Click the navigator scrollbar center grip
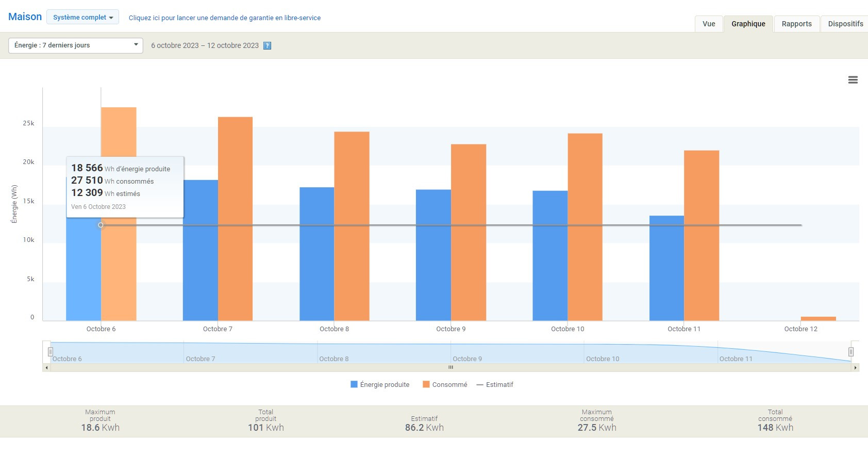The height and width of the screenshot is (455, 868). click(x=450, y=368)
